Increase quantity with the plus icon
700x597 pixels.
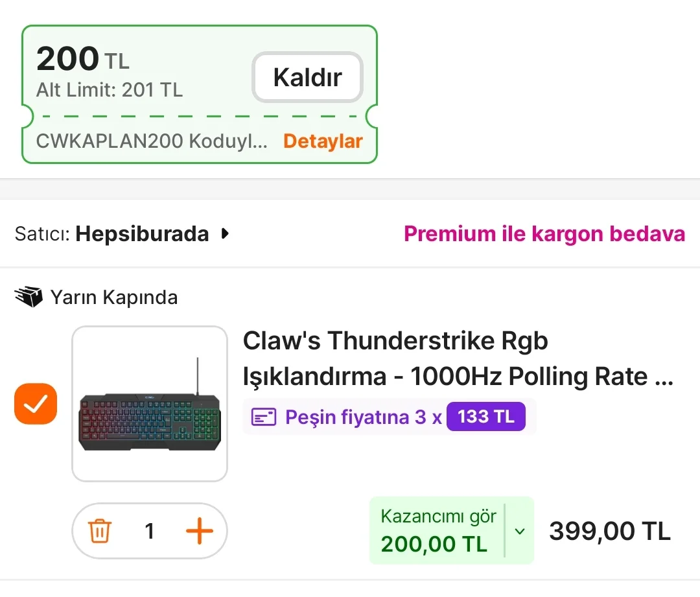click(200, 532)
